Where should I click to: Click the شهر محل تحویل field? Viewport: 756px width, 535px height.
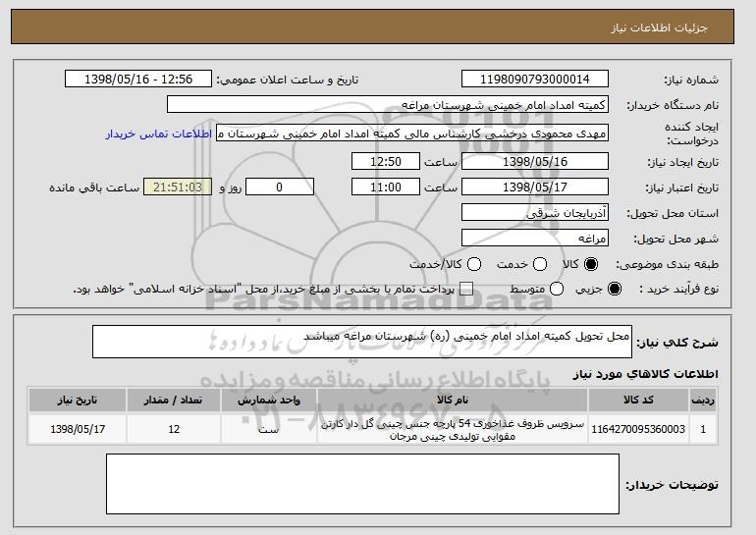(535, 239)
